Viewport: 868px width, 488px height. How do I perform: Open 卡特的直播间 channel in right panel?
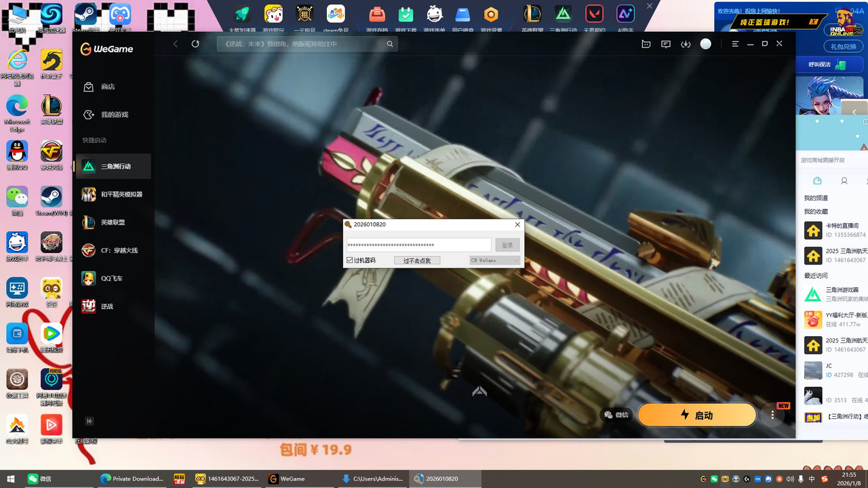(834, 230)
